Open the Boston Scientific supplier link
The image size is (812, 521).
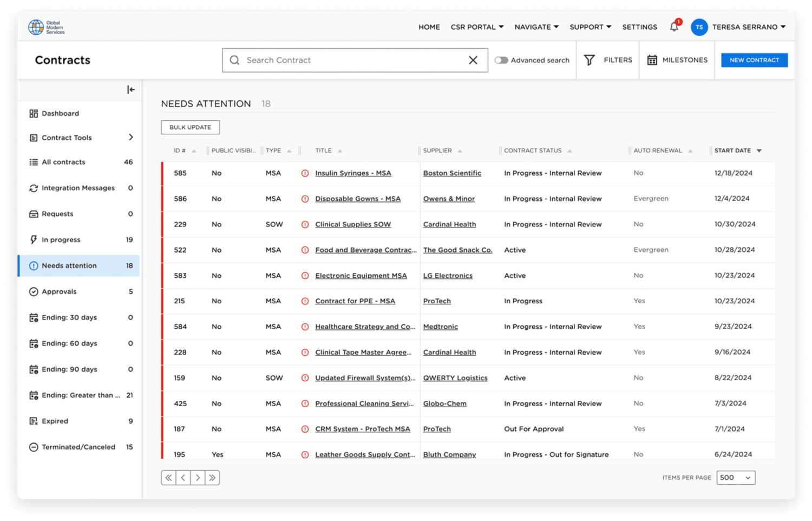(x=452, y=173)
